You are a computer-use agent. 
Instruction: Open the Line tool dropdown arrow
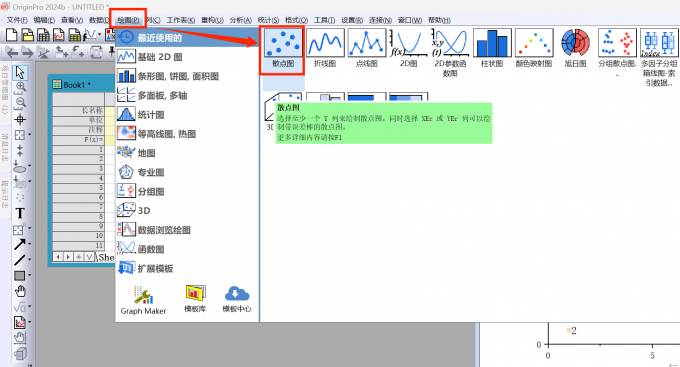29,259
